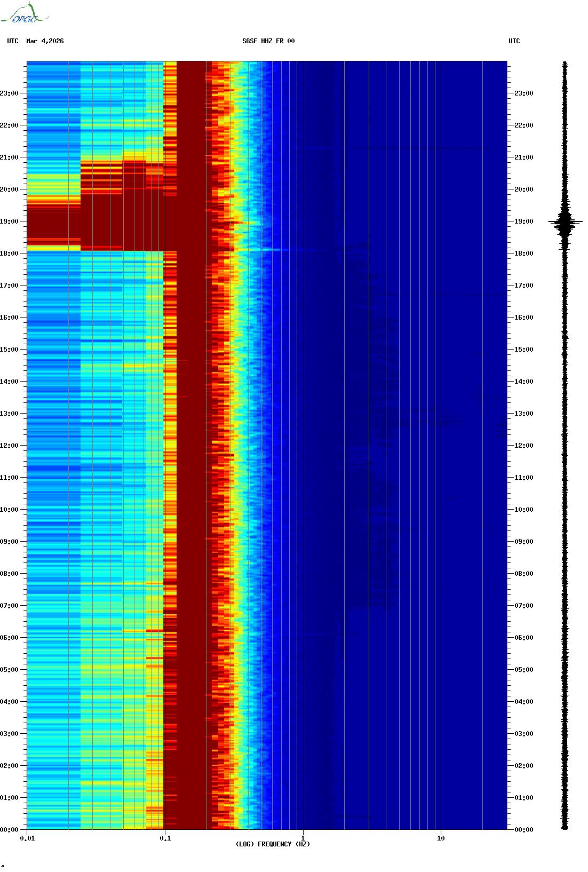Screen dimensions: 588x872
Task: Click the large seismogram spike near 19:00
Action: pyautogui.click(x=565, y=221)
